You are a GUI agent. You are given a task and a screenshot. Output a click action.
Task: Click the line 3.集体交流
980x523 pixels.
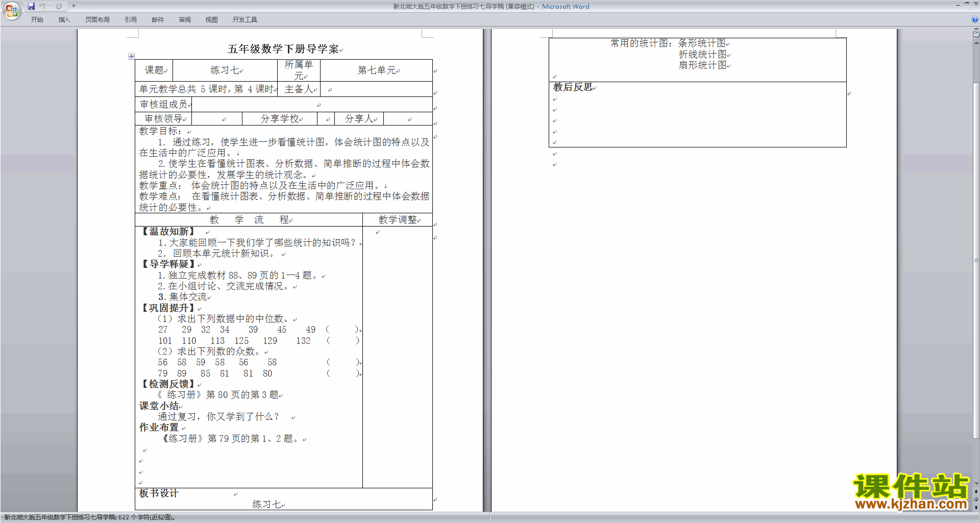[x=183, y=297]
